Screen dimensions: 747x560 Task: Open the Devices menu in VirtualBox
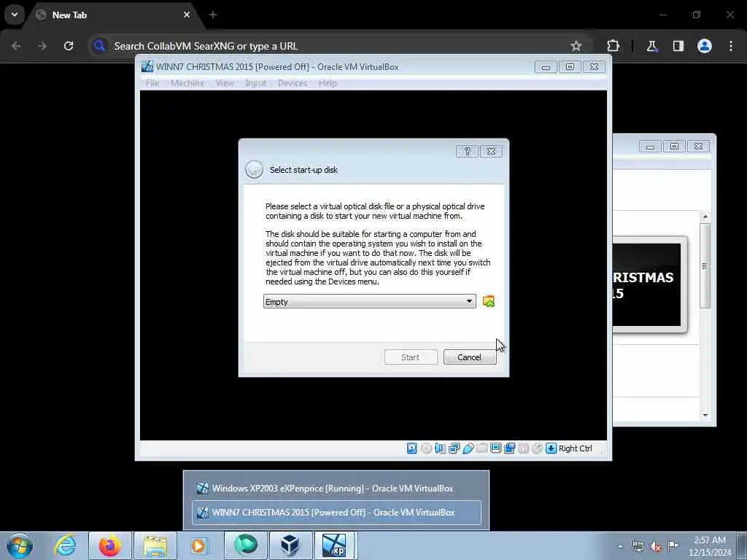(x=293, y=83)
